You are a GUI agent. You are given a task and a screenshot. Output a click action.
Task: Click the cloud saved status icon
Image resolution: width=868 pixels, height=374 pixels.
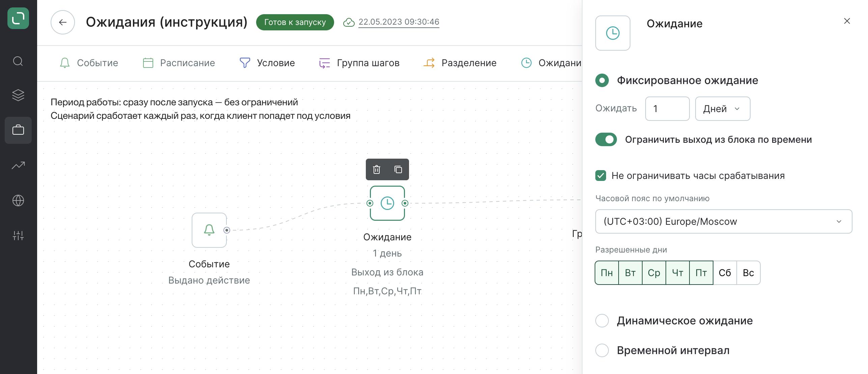[349, 22]
